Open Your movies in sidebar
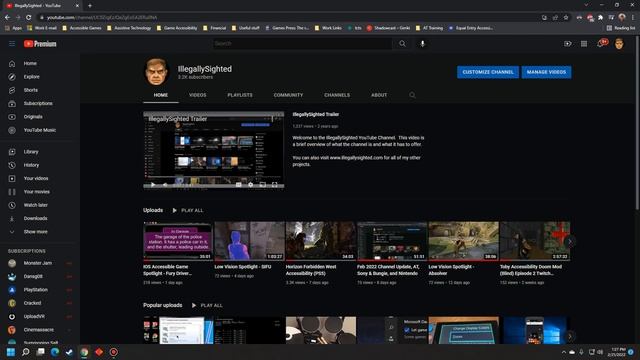The height and width of the screenshot is (360, 640). pos(40,192)
